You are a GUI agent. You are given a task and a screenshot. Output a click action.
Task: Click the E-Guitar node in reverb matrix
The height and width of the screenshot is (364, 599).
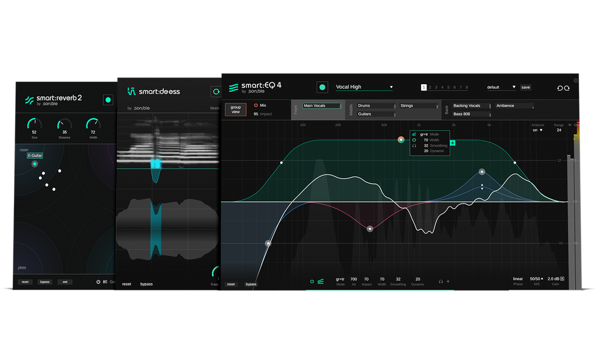35,164
